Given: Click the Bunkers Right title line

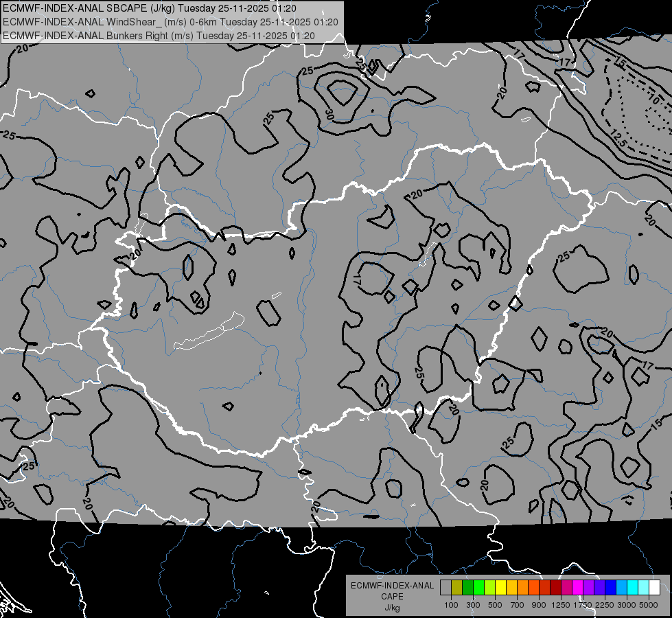Looking at the screenshot, I should coord(159,36).
